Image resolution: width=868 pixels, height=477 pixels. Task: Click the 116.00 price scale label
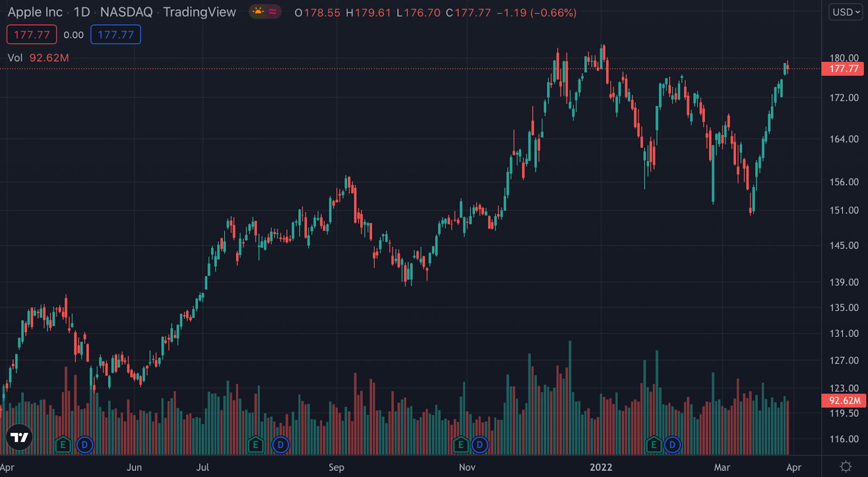pyautogui.click(x=844, y=439)
